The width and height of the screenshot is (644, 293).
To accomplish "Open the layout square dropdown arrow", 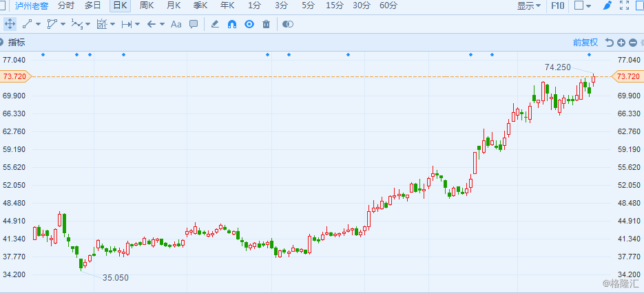I will click(588, 6).
